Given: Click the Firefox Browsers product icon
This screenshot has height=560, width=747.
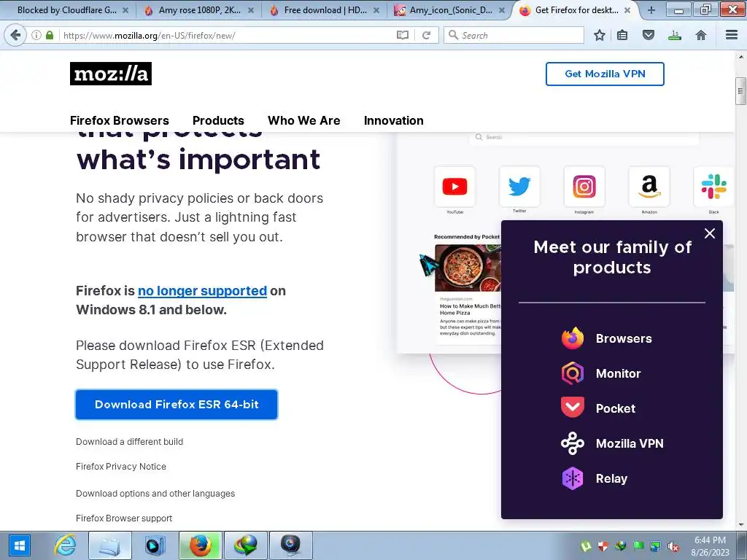Looking at the screenshot, I should pyautogui.click(x=573, y=338).
